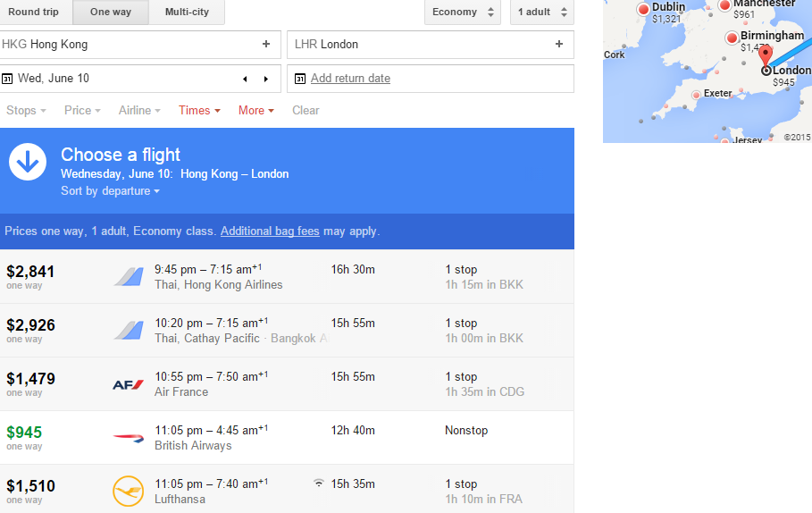Image resolution: width=812 pixels, height=513 pixels.
Task: Click the 9:45 pm – 7:15 am time text
Action: 208,269
